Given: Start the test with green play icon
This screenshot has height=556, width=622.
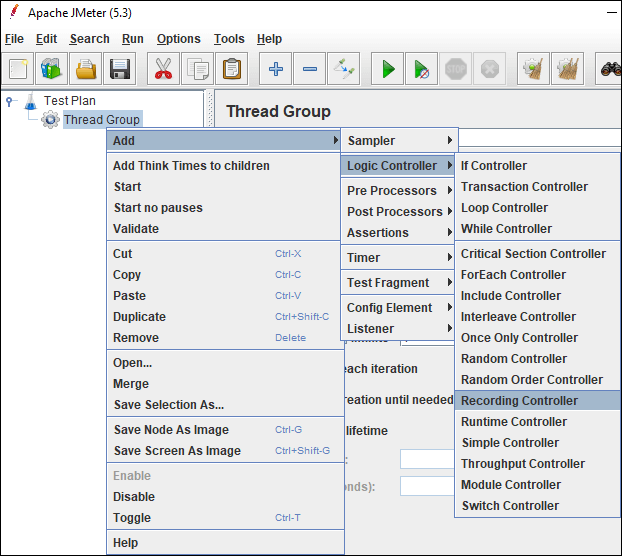Looking at the screenshot, I should click(387, 69).
